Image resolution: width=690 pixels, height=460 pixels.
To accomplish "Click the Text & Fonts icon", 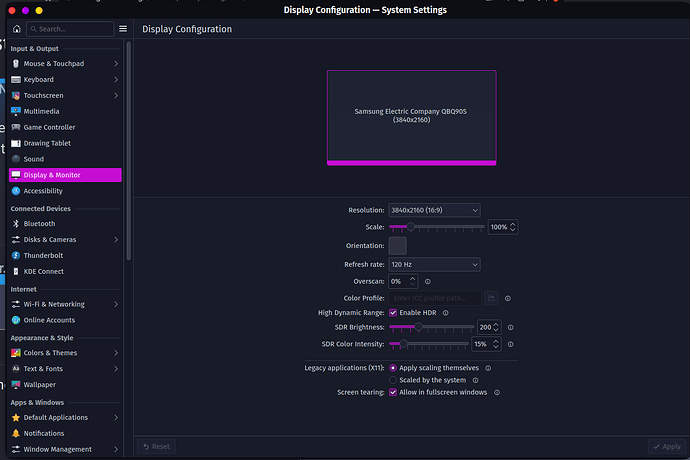I will [16, 369].
